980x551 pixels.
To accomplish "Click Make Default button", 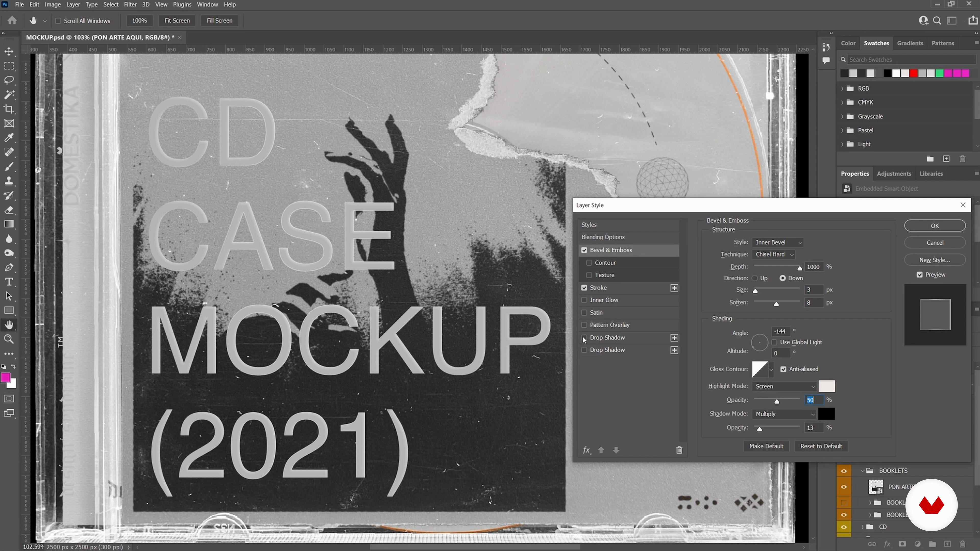I will click(x=766, y=446).
